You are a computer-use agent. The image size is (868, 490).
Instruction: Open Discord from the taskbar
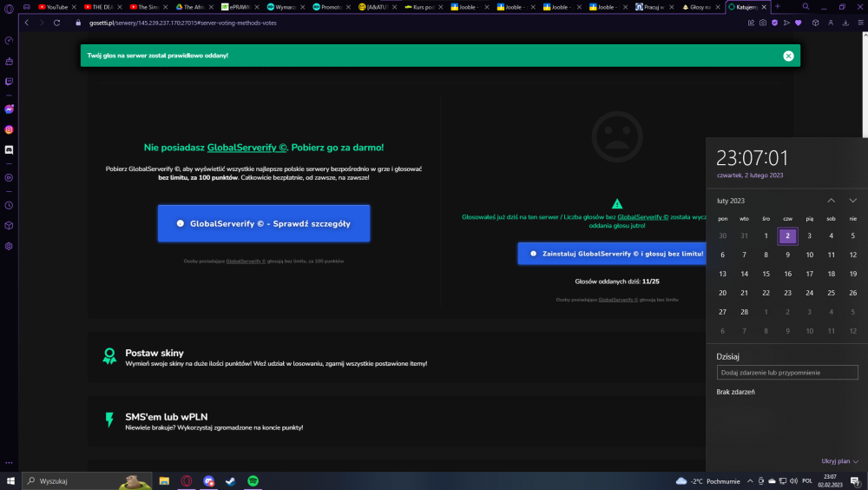click(208, 481)
